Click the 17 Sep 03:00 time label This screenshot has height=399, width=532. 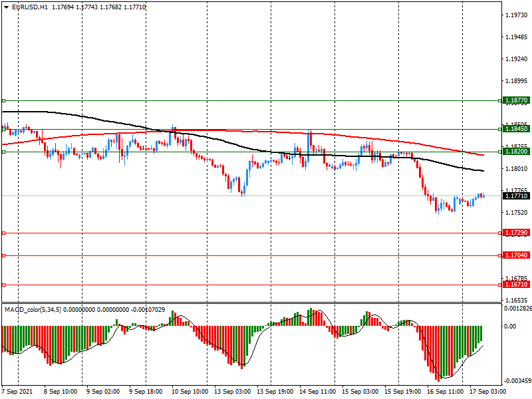pos(488,391)
